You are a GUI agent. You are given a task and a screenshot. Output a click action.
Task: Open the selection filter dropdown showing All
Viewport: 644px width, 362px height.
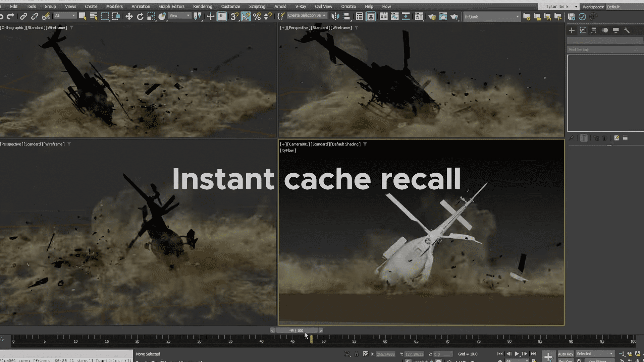tap(65, 15)
